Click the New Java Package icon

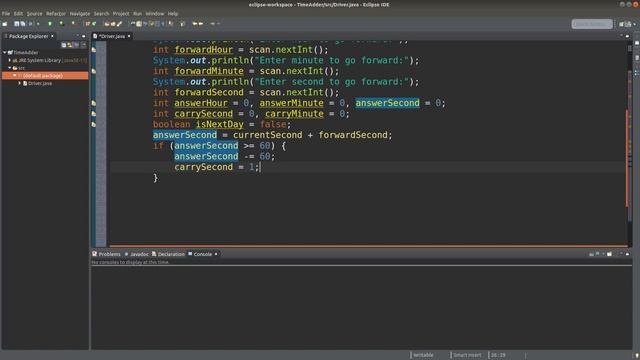88,24
